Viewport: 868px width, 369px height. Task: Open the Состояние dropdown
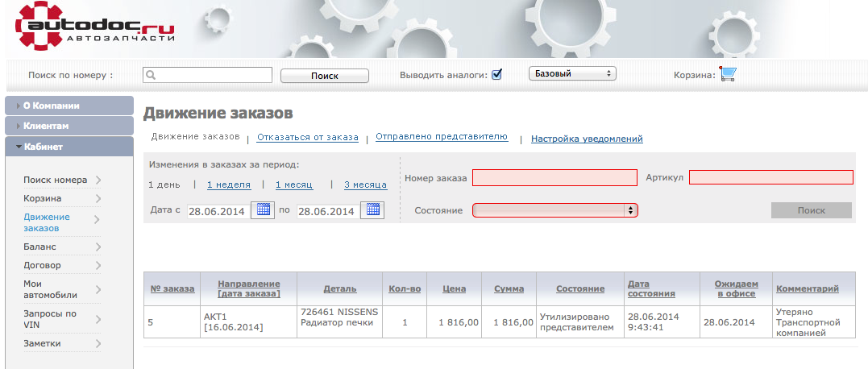click(x=554, y=210)
